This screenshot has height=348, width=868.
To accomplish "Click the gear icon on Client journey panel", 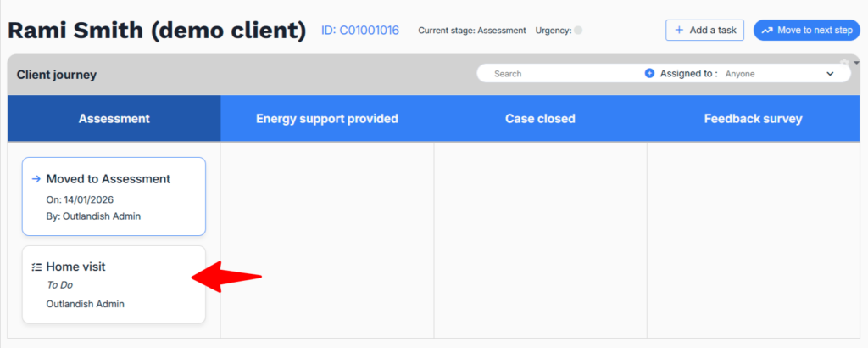I will 844,63.
